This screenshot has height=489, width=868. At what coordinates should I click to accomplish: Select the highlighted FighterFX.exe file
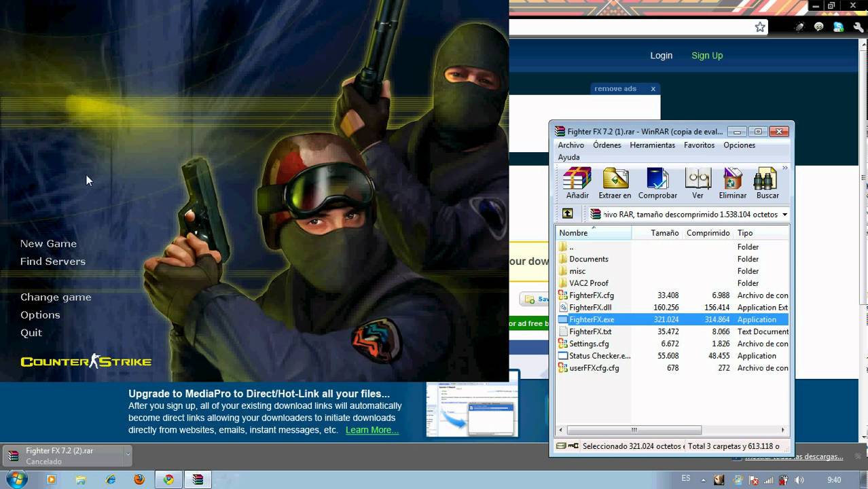point(672,320)
